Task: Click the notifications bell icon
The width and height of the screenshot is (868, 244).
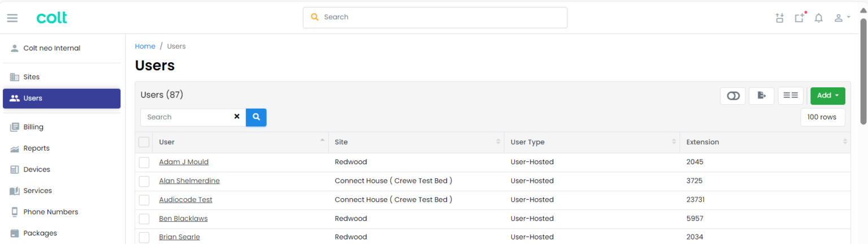Action: [x=818, y=18]
